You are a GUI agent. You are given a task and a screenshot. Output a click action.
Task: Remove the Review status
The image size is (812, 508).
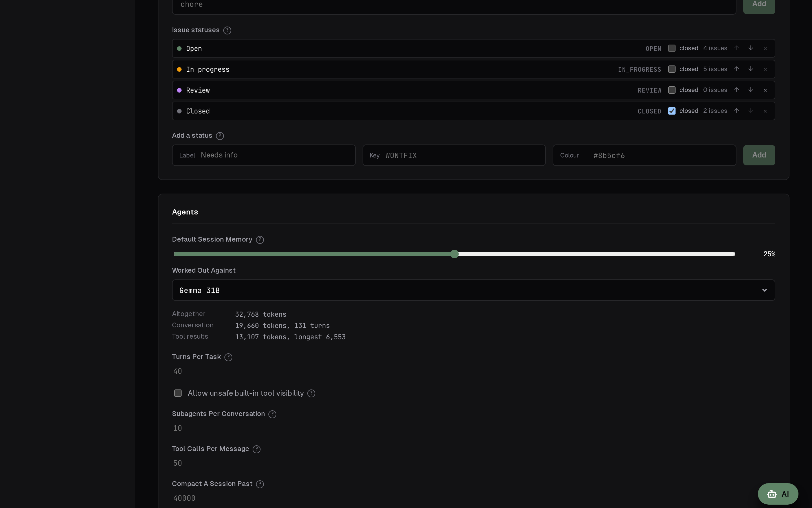click(x=765, y=90)
